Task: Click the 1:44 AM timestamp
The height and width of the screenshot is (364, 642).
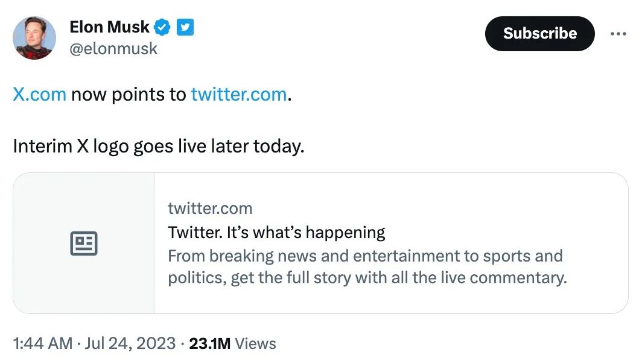Action: (43, 344)
